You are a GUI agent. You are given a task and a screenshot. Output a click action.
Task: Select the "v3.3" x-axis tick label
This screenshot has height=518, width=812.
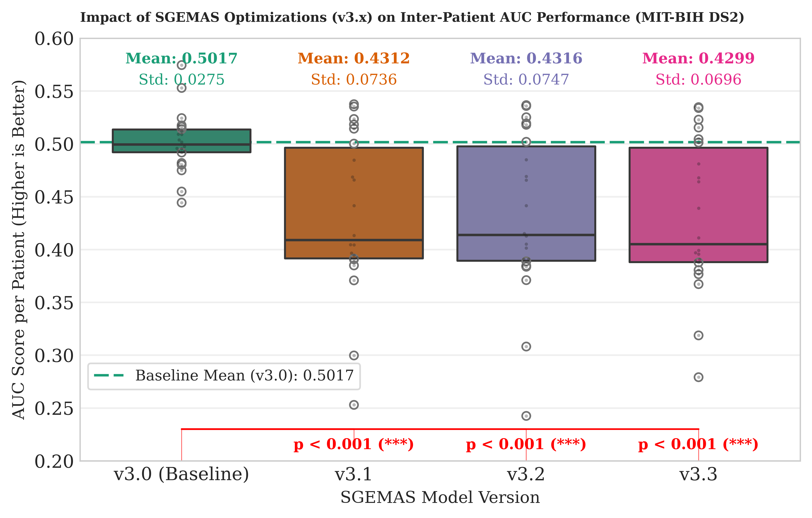(698, 474)
